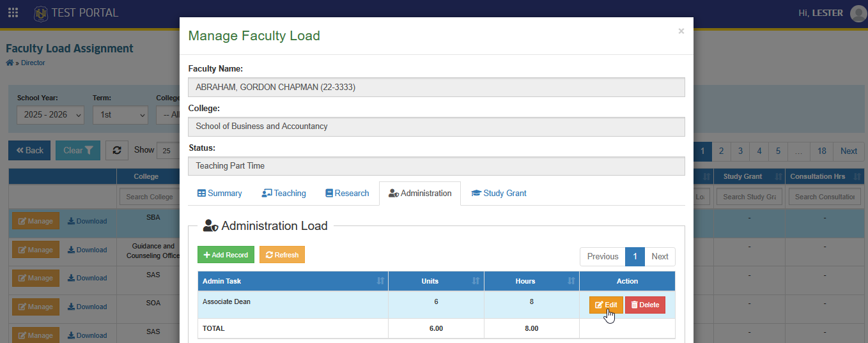The height and width of the screenshot is (343, 868).
Task: Select the Administration tab
Action: point(420,193)
